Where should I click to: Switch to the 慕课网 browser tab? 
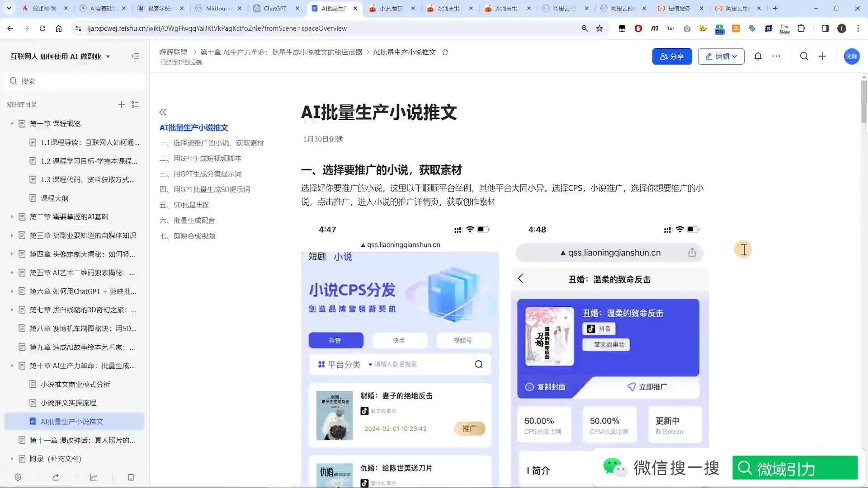[x=44, y=8]
